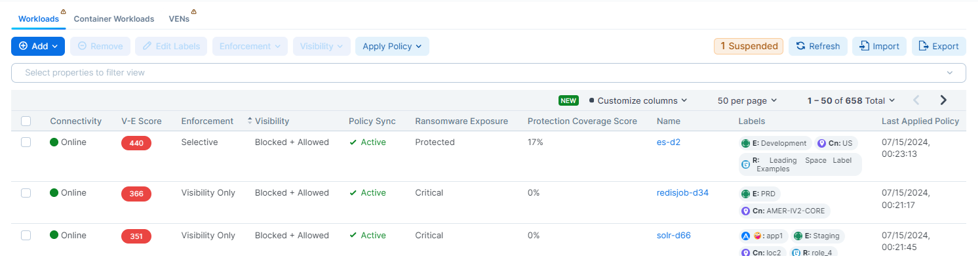Click the warning icon beside VENs tab
Screen dimensions: 980x256
(x=194, y=12)
